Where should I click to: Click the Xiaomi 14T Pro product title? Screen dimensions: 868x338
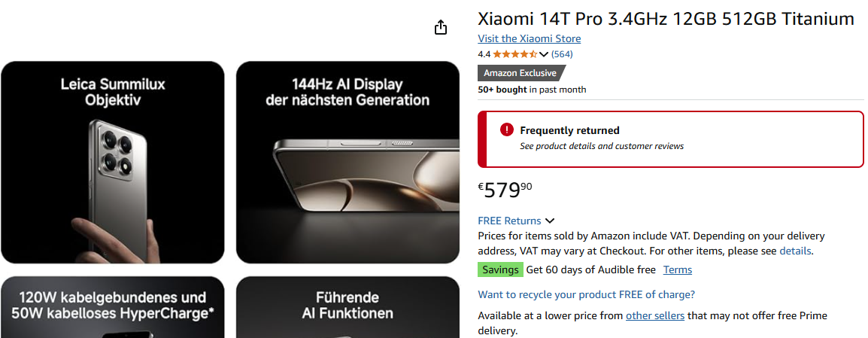point(666,19)
